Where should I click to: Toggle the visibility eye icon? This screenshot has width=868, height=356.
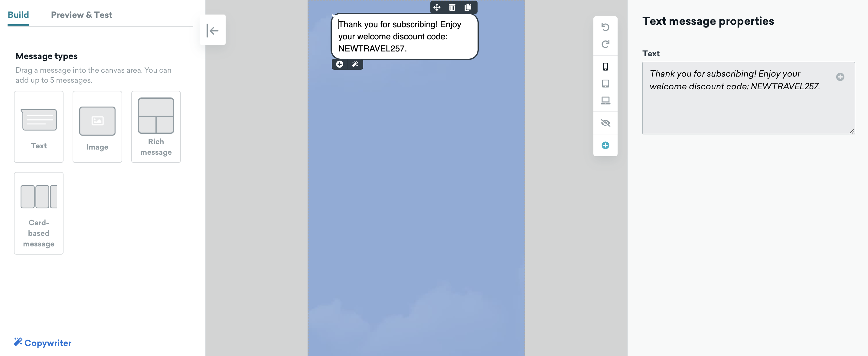(605, 122)
